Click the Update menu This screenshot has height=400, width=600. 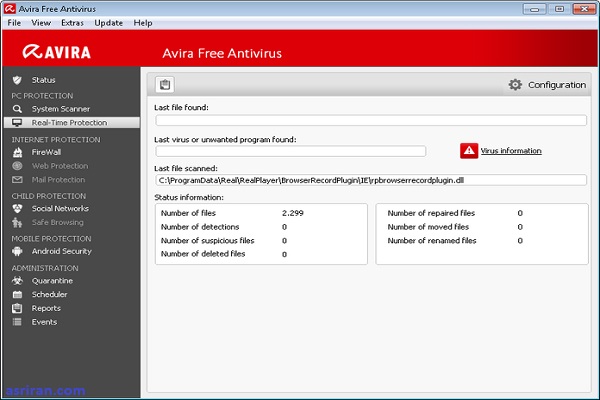tap(108, 22)
